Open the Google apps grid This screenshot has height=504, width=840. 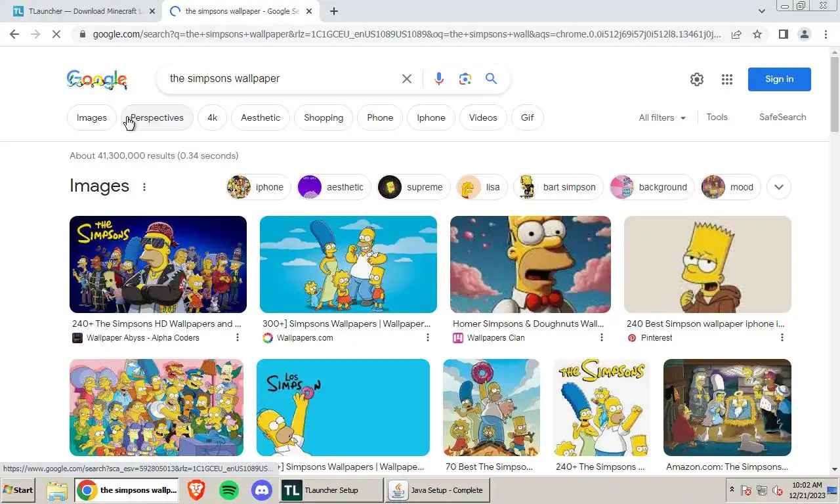(x=726, y=79)
